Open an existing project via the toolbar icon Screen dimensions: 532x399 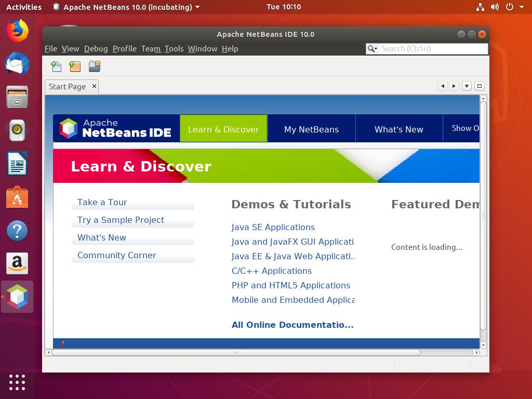tap(94, 66)
